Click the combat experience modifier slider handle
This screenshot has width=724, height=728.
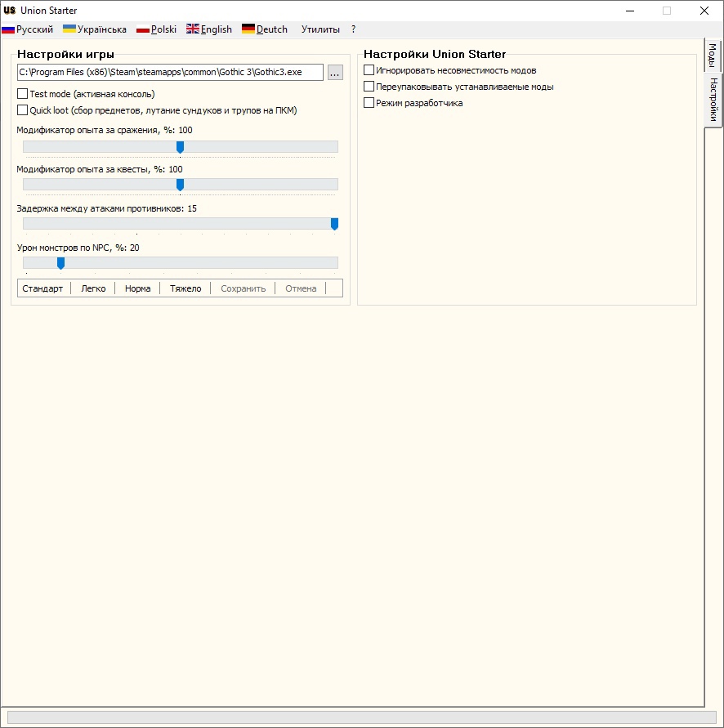point(181,147)
